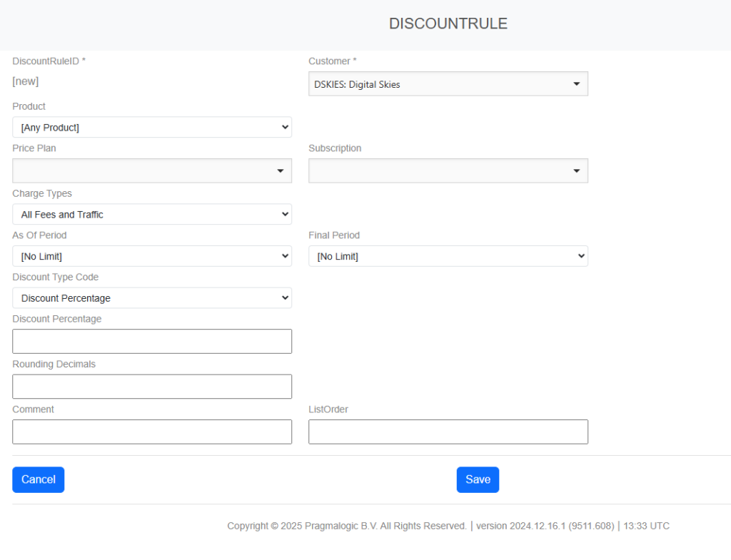This screenshot has height=560, width=731.
Task: Open the Customer dropdown showing Digital Skies
Action: coord(448,84)
